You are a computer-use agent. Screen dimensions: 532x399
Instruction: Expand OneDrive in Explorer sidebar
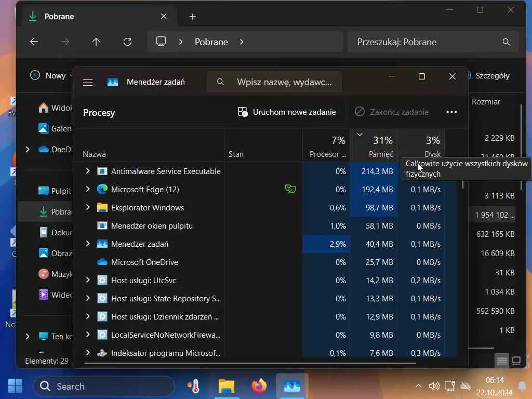pos(28,149)
